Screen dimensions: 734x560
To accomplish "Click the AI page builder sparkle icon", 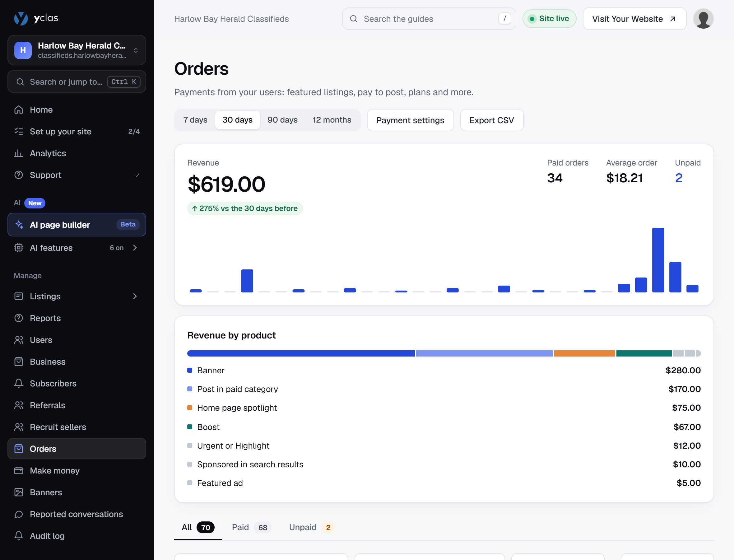I will tap(19, 225).
